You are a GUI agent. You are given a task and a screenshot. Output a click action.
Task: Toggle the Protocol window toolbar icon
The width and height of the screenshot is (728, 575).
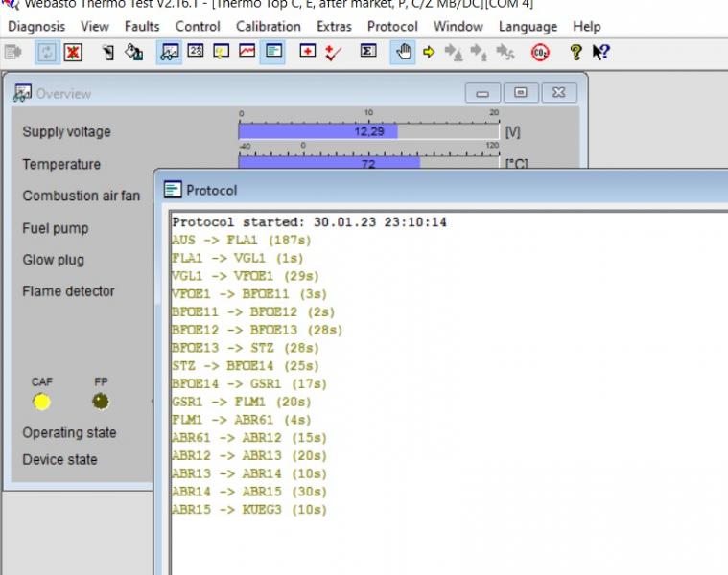tap(273, 51)
